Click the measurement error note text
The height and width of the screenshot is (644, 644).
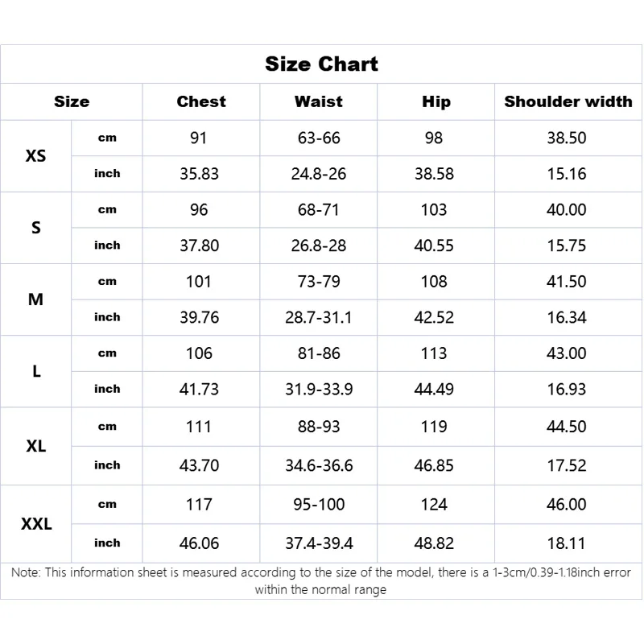point(321,581)
